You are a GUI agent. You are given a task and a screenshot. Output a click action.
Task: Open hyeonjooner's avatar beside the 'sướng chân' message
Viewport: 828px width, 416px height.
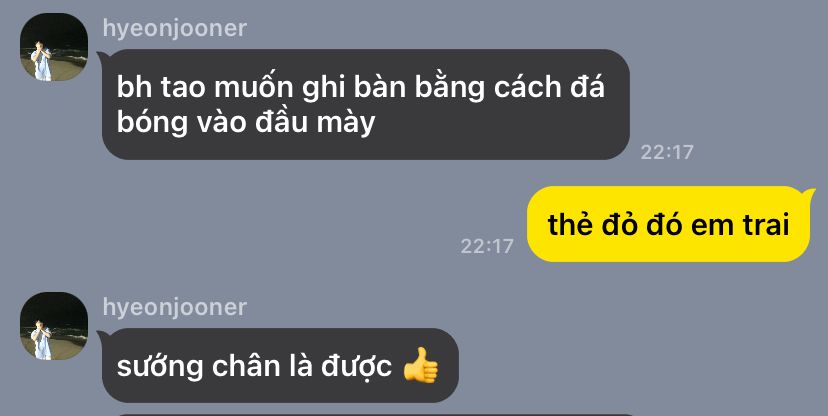coord(54,326)
